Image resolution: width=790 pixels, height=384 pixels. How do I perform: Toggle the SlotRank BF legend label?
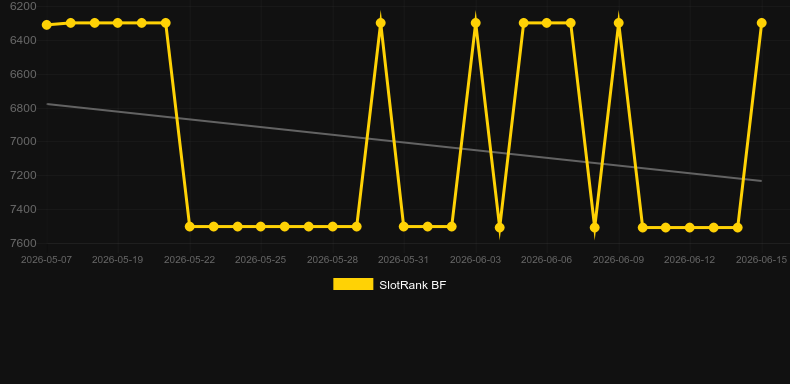coord(413,285)
